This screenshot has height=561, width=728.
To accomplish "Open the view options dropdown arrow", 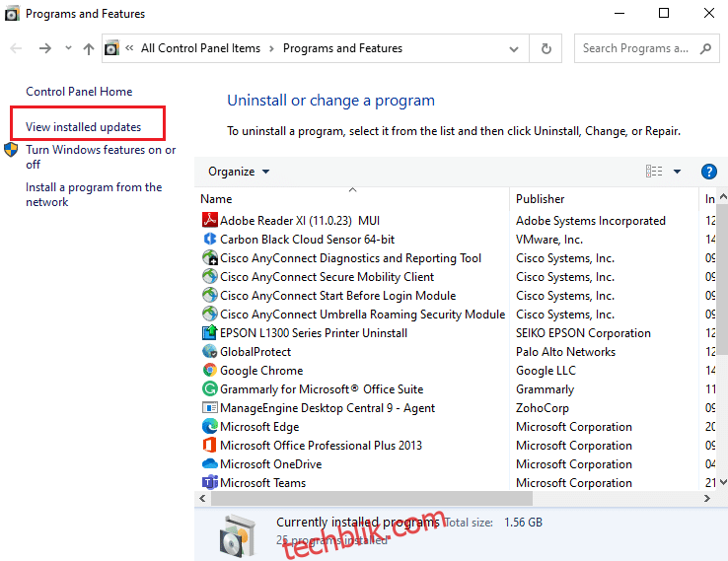I will (x=677, y=172).
